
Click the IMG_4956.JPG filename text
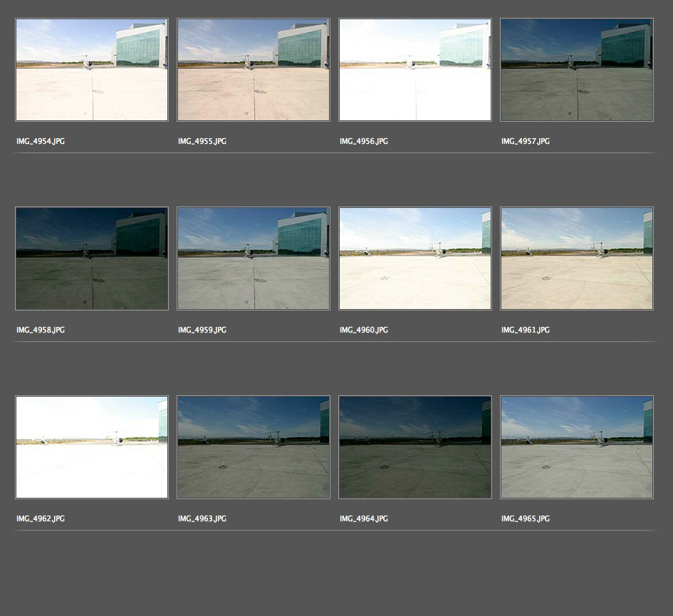364,142
